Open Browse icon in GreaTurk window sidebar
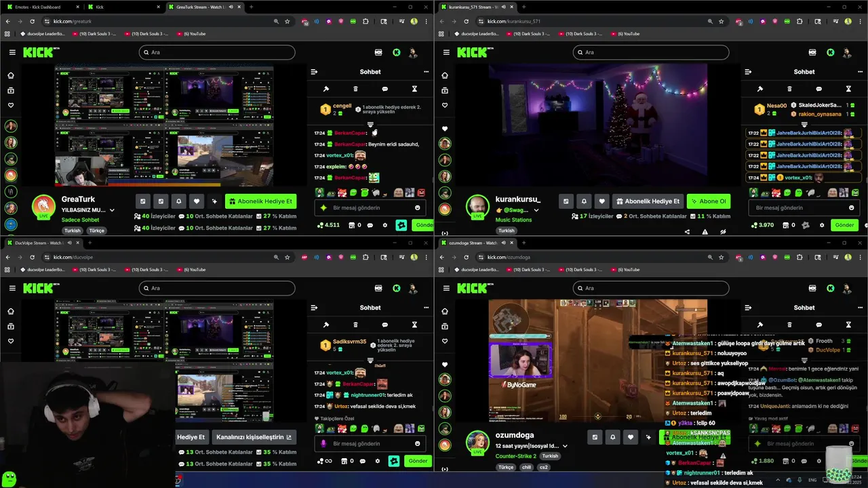The height and width of the screenshot is (488, 868). [x=10, y=90]
